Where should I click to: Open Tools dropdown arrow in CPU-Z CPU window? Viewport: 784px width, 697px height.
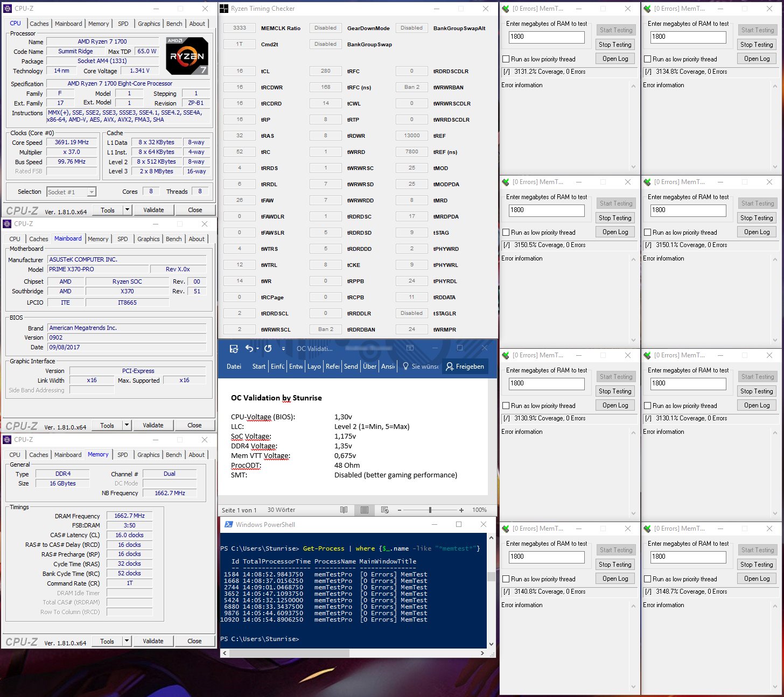point(127,210)
